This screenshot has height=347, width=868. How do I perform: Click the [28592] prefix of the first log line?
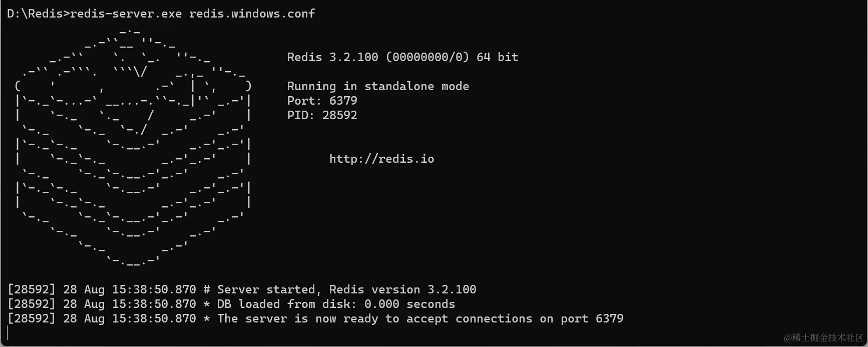[31, 289]
